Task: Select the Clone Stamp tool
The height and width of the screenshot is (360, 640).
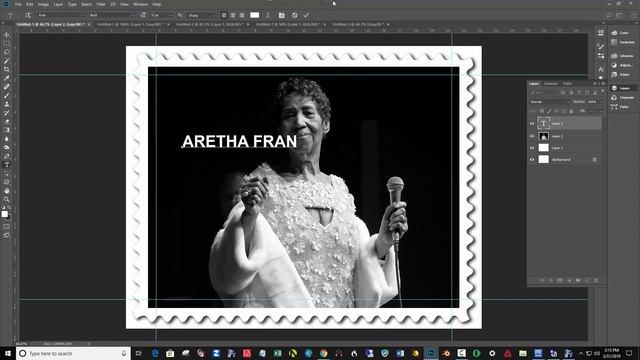Action: (7, 104)
